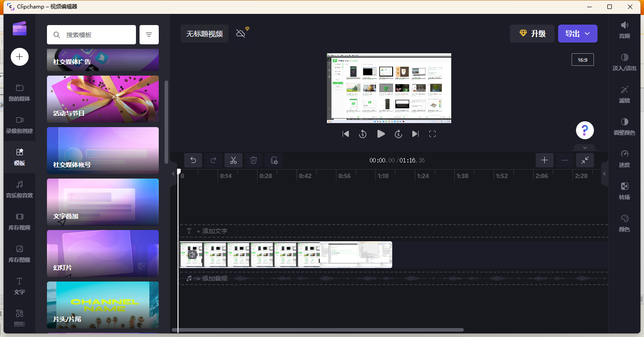Open 活动与节日 template category
This screenshot has height=337, width=644.
click(x=103, y=99)
